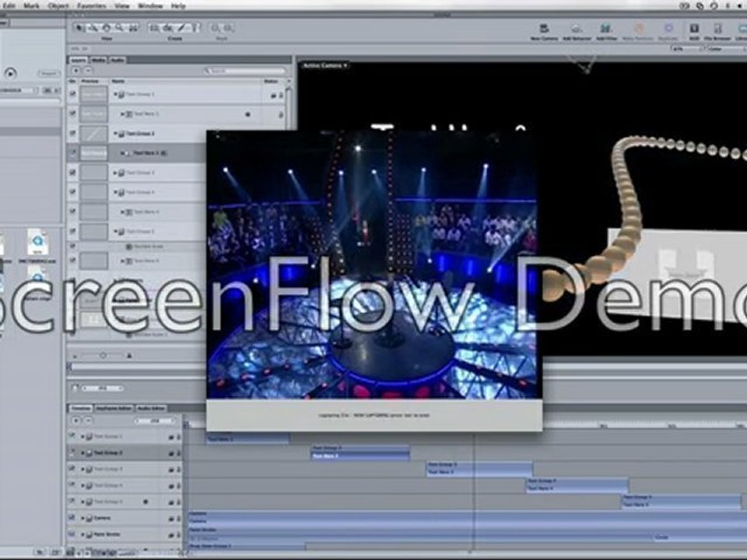This screenshot has height=560, width=747.
Task: Open the HUD panel icon
Action: [694, 29]
